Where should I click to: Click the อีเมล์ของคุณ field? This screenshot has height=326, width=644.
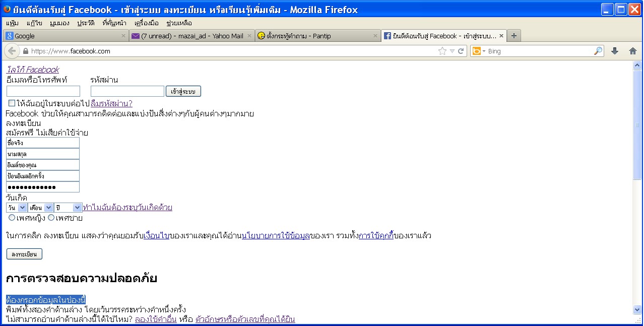tap(43, 165)
